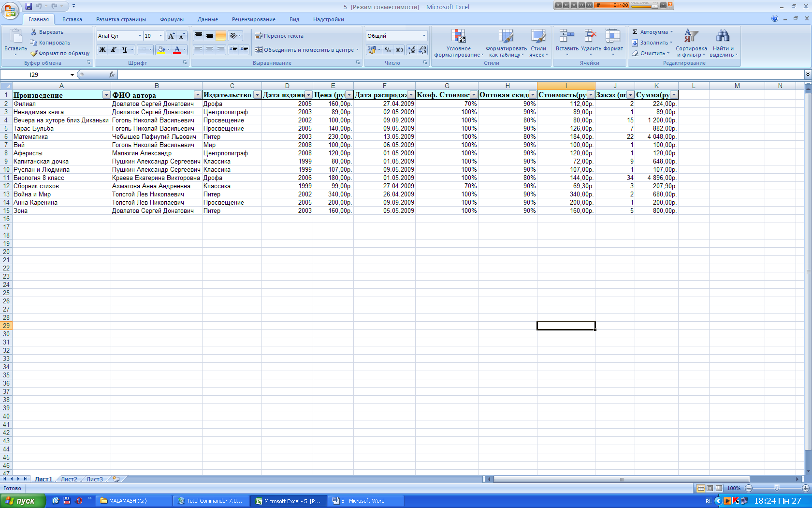Toggle Wrap Text (Перенос текста)

(x=279, y=36)
